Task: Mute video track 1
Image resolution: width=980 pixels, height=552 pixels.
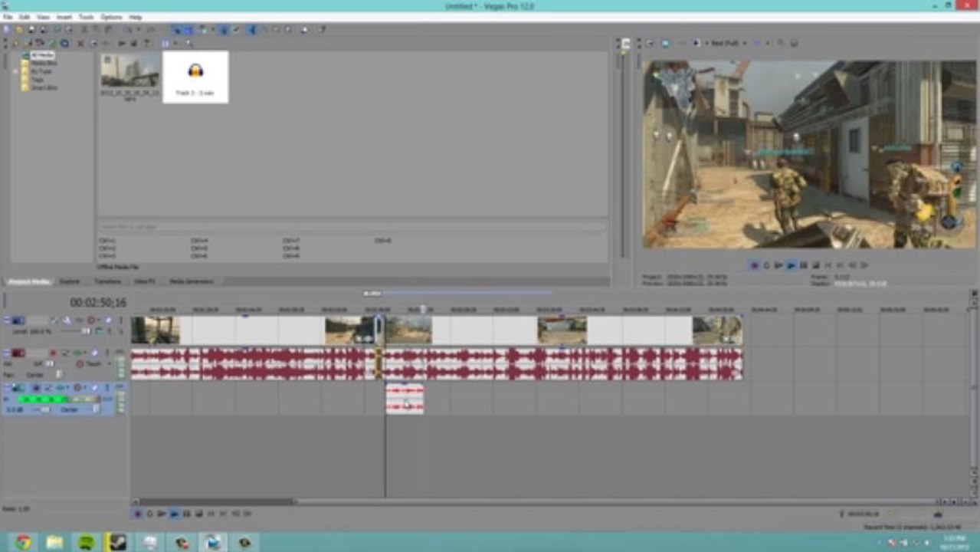Action: (x=108, y=320)
